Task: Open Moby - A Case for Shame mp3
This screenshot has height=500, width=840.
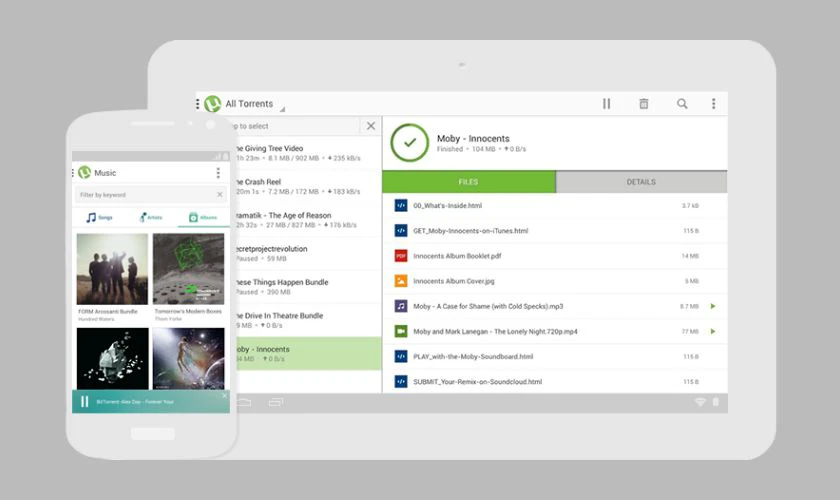Action: tap(488, 306)
